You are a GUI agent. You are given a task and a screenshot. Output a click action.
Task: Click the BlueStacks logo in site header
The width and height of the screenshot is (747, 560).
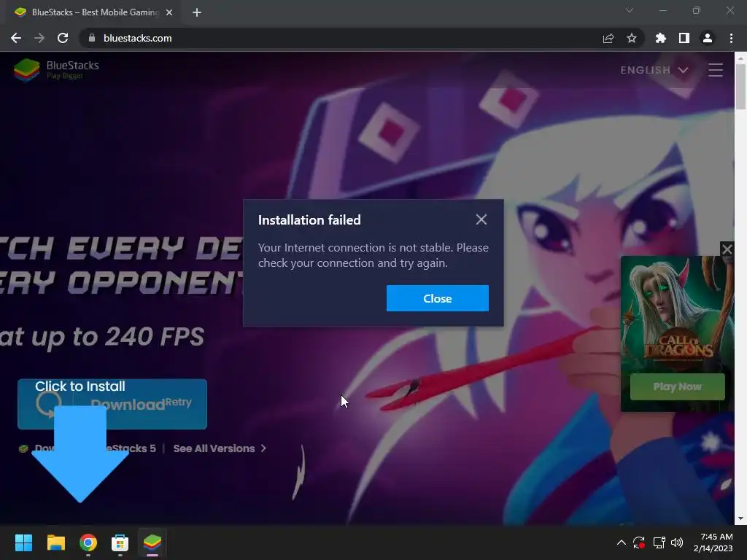click(56, 69)
